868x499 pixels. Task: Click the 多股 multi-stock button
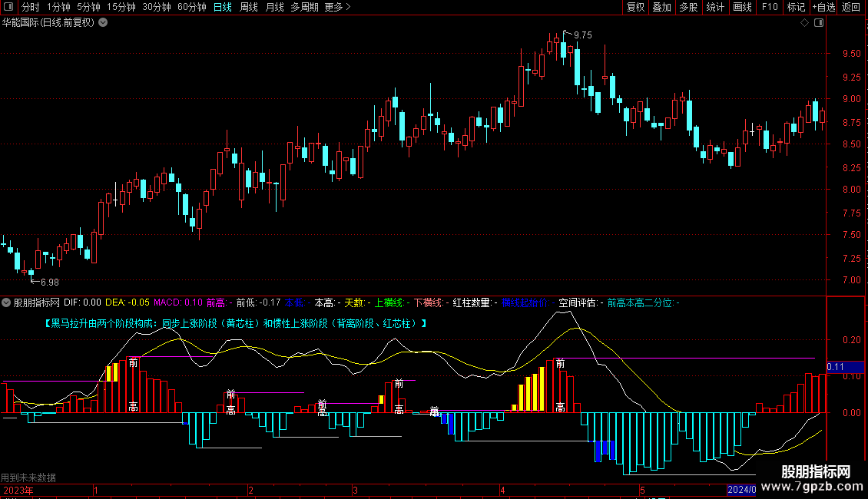pos(688,7)
